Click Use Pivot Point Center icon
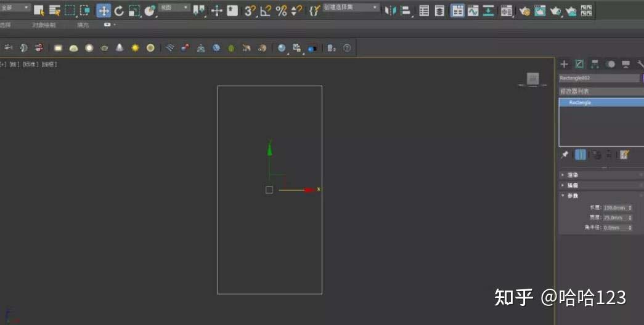The width and height of the screenshot is (644, 325). (199, 10)
